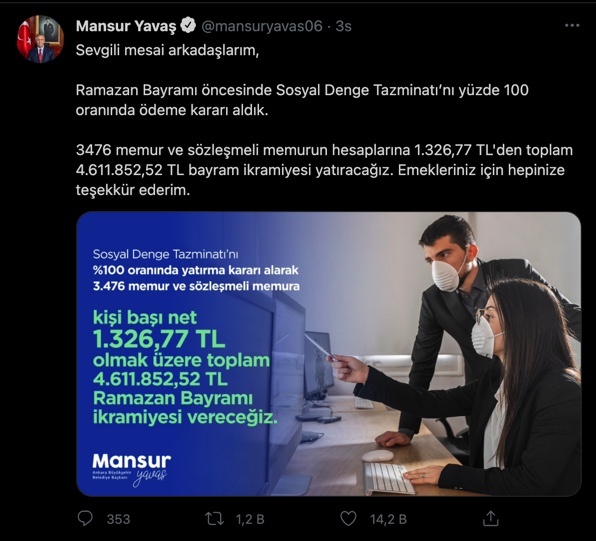Open Mansur Yavaş's profile avatar
The height and width of the screenshot is (541, 596).
pos(40,39)
